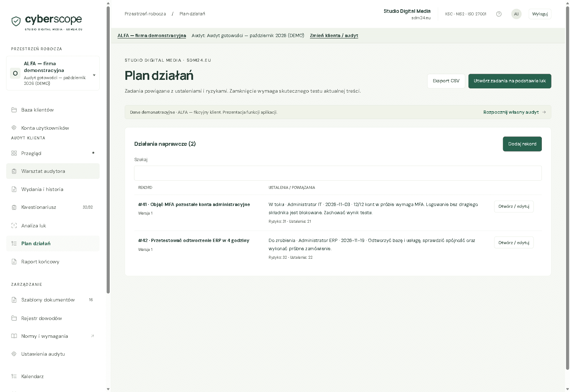Open record #41 with Otwórz / edytuj

[x=514, y=206]
